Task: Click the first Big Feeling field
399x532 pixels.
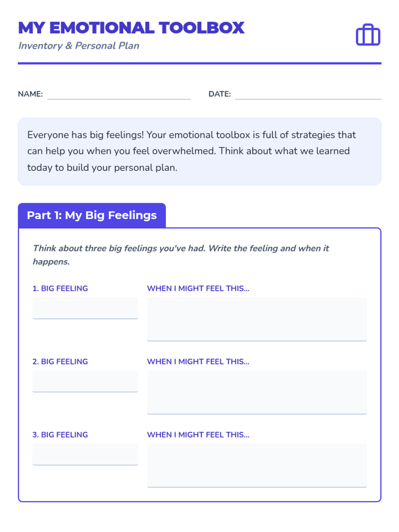Action: (x=85, y=308)
